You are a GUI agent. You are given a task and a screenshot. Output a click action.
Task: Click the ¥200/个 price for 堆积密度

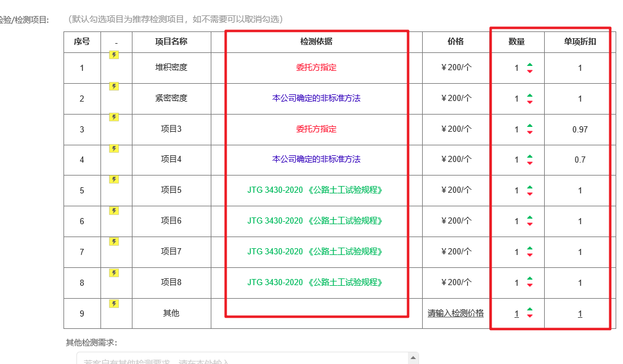click(x=456, y=68)
